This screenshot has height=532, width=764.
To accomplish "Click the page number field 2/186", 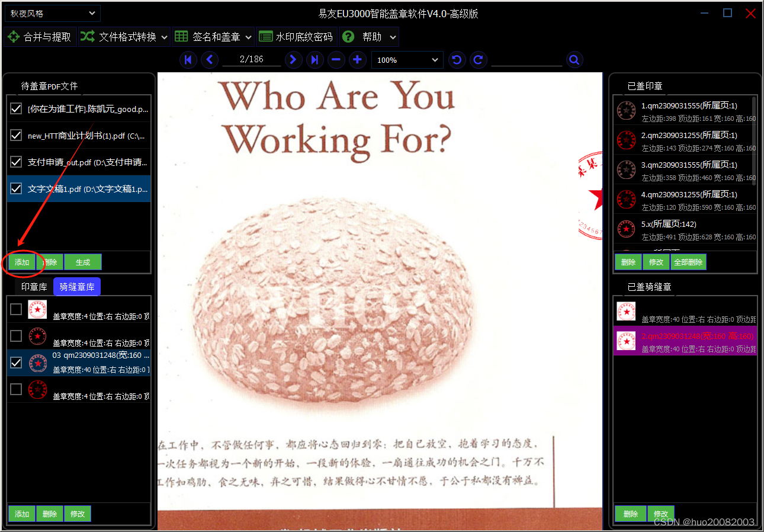I will (251, 59).
